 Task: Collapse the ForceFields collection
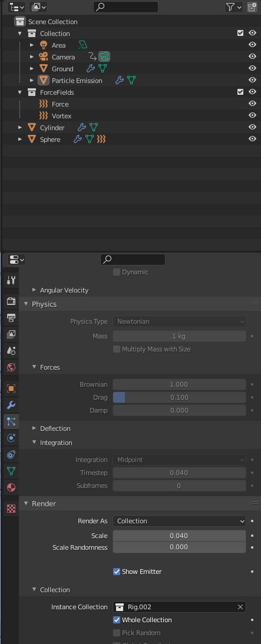(x=19, y=92)
